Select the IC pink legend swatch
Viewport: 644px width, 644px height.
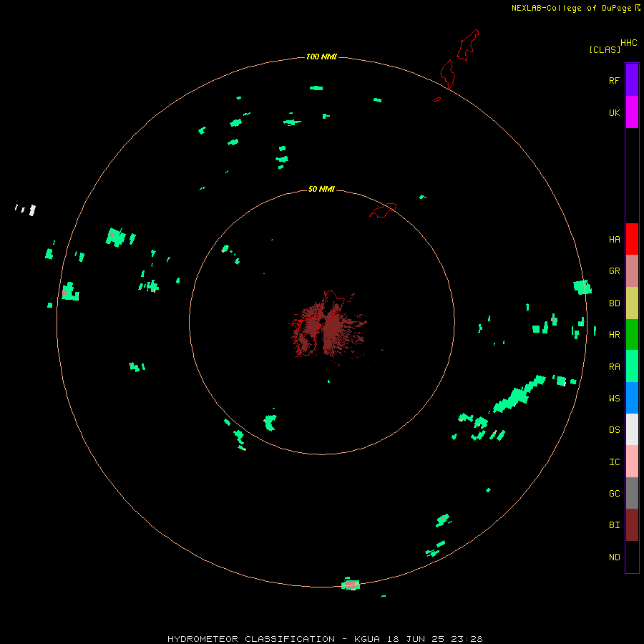[632, 462]
